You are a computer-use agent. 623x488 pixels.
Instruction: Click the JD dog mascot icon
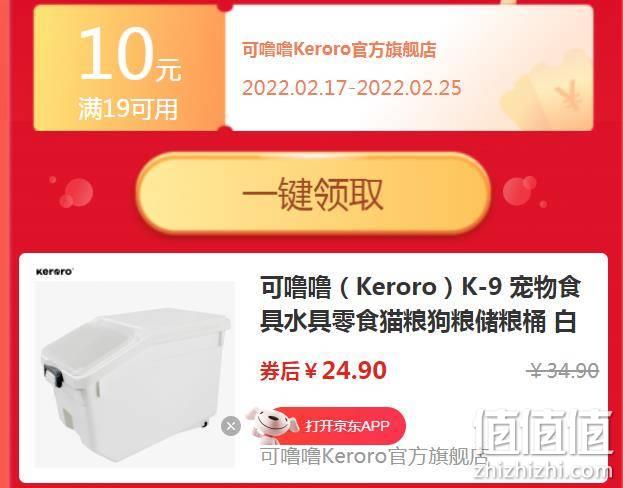coord(271,425)
